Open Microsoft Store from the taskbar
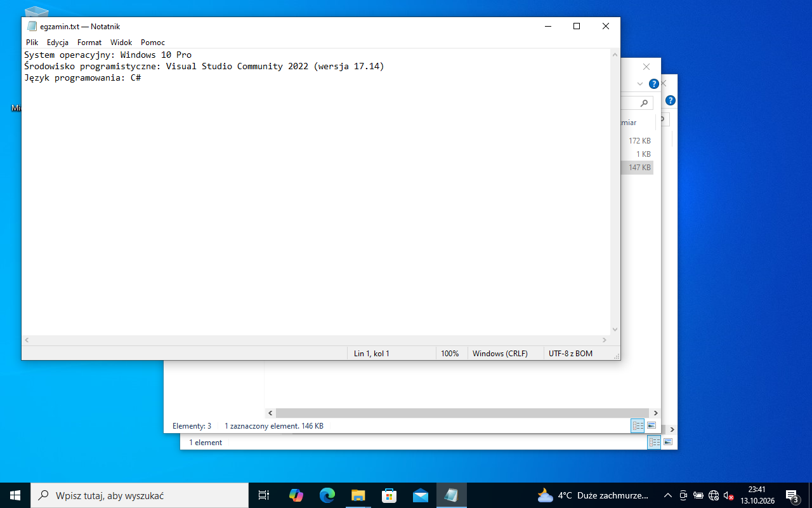The height and width of the screenshot is (508, 812). point(389,495)
